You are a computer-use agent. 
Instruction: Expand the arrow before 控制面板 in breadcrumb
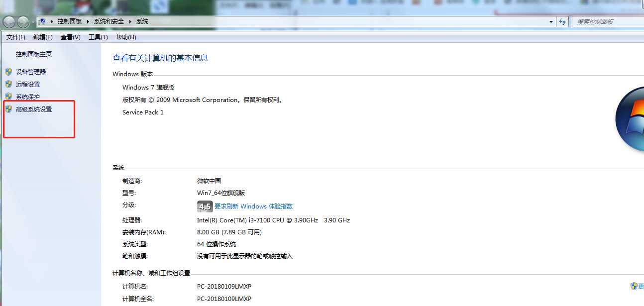52,22
